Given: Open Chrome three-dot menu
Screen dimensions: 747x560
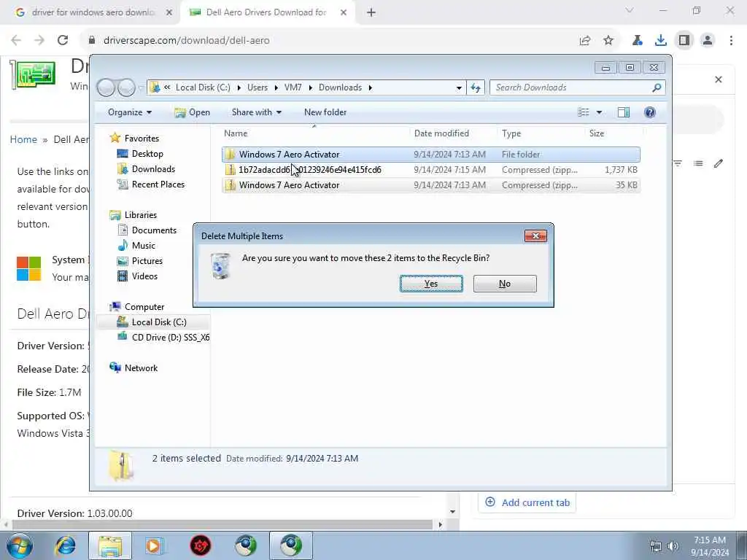Looking at the screenshot, I should (x=731, y=41).
